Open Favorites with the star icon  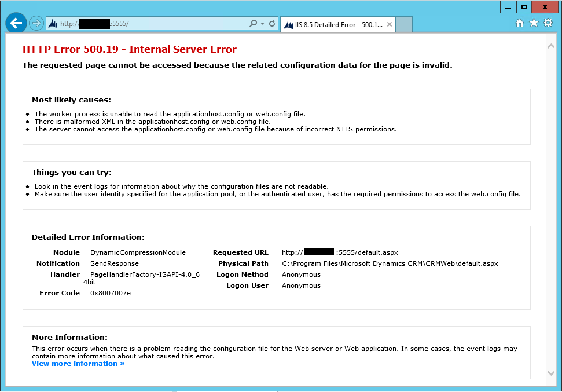534,23
